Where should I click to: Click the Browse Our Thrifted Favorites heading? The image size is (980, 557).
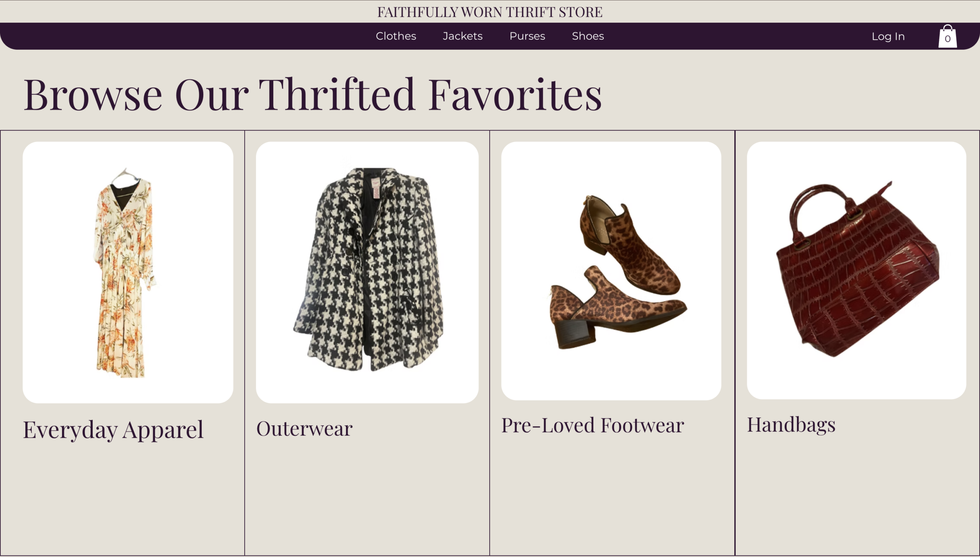(x=312, y=95)
